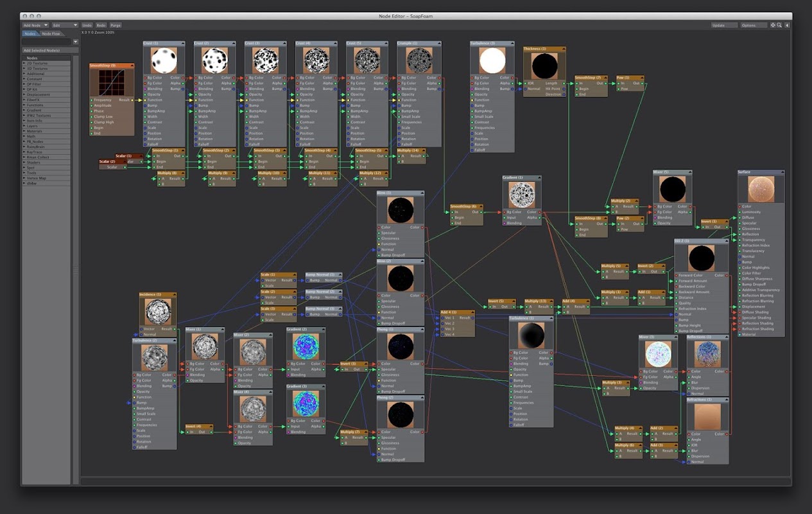Click the magnifier zoom icon
This screenshot has width=812, height=514.
tap(779, 25)
